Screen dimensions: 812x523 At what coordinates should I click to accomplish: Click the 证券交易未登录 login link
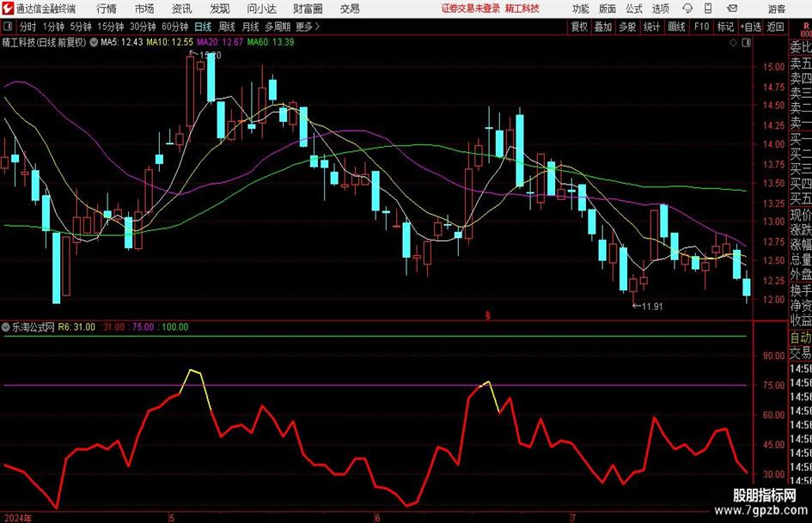click(471, 9)
